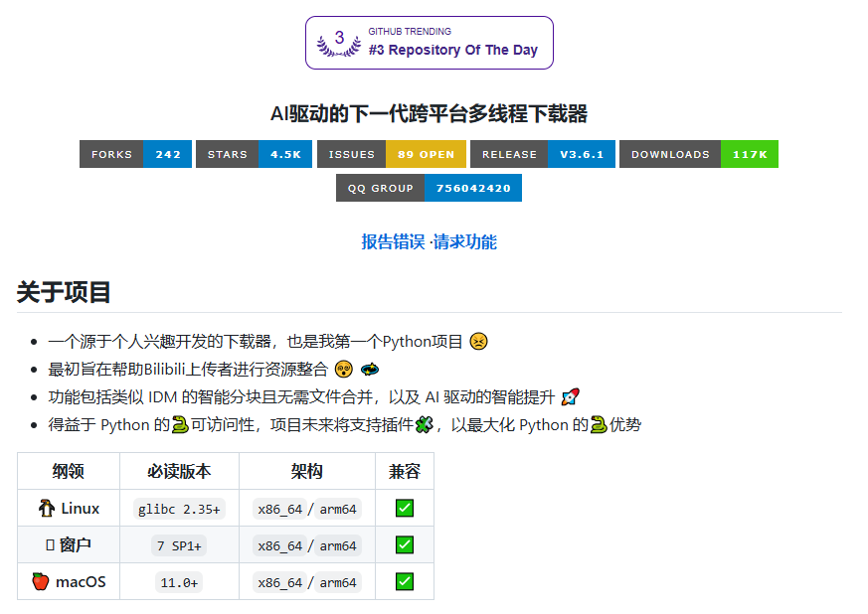868x614 pixels.
Task: Toggle the green checkmark in the Linux row
Action: (x=403, y=507)
